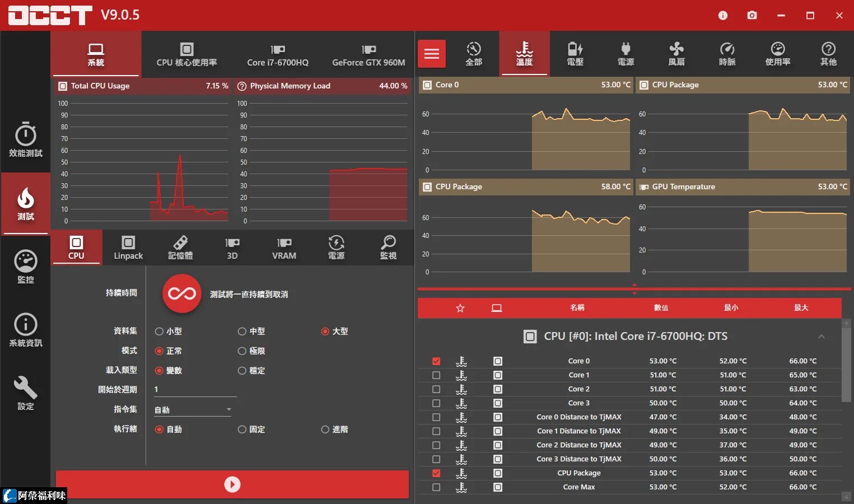Select the 監視 monitoring-only mode
This screenshot has height=504, width=854.
coord(388,247)
